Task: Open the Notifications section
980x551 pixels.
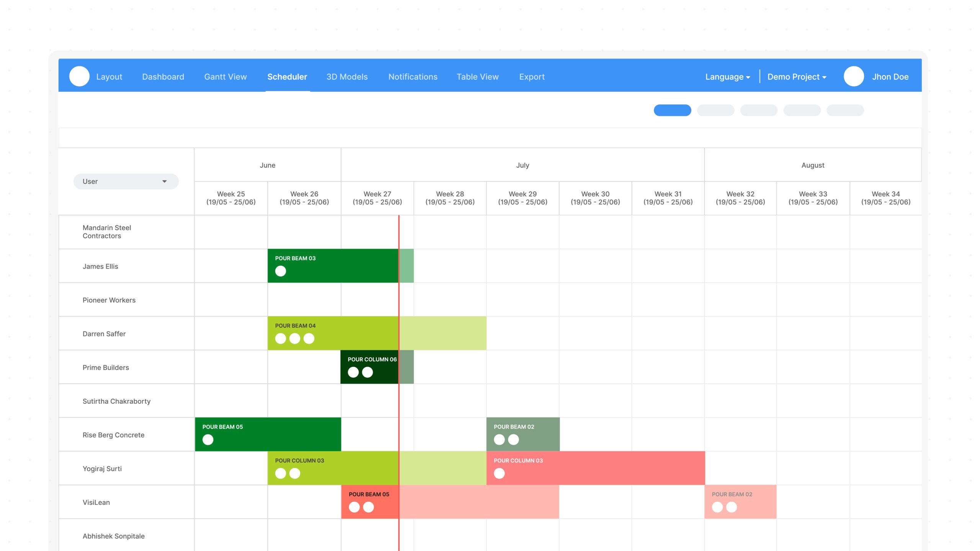Action: [413, 77]
